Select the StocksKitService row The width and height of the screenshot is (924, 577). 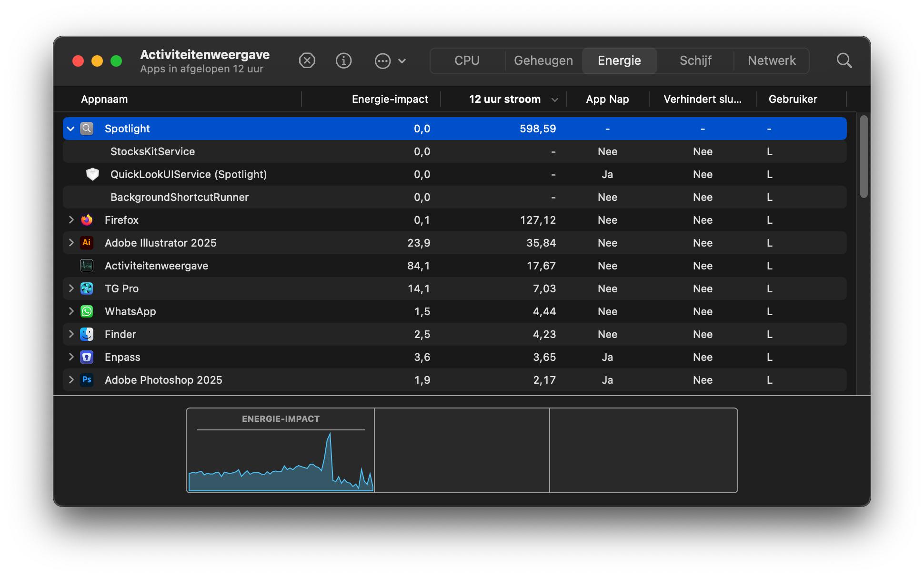[152, 151]
